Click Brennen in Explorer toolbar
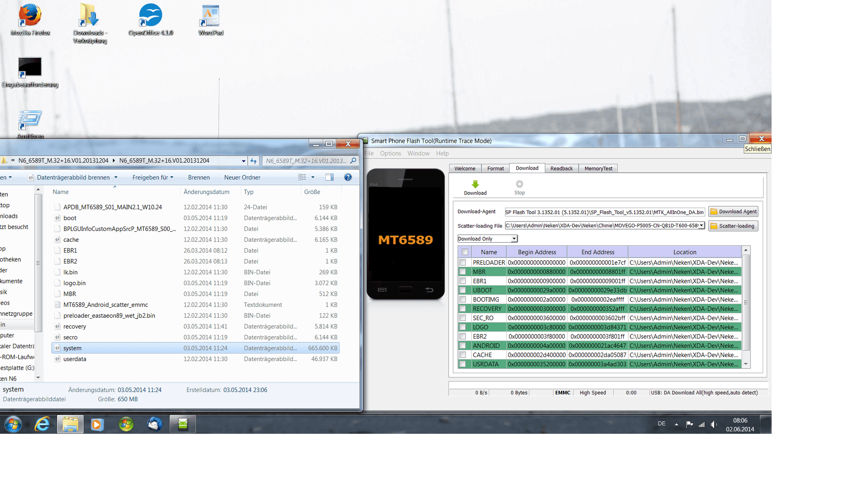Viewport: 868px width, 488px height. point(199,177)
